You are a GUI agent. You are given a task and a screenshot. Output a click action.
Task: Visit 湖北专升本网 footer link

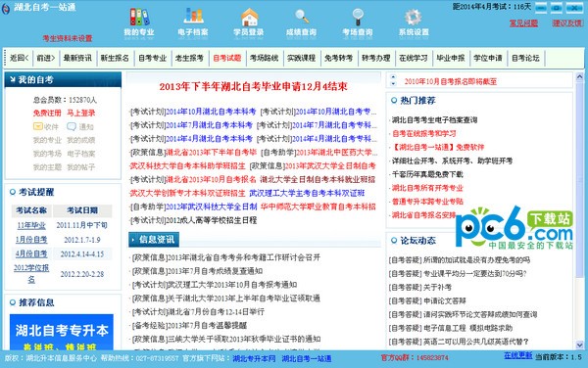[254, 358]
